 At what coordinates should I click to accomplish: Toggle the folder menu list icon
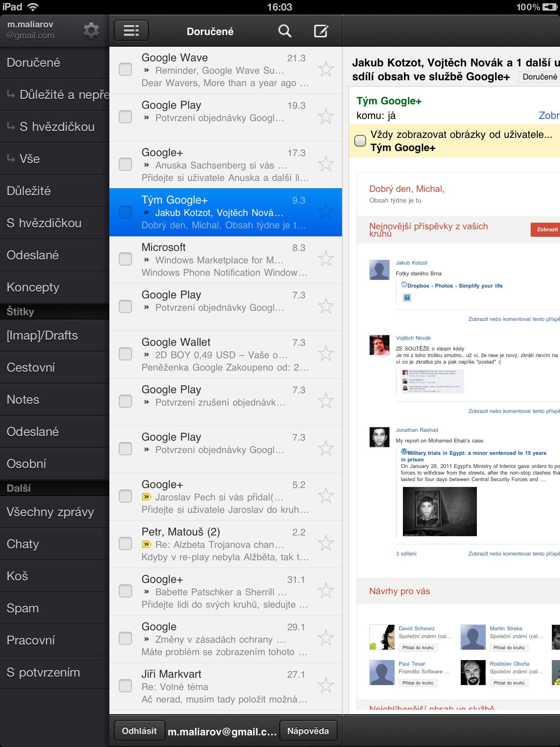click(131, 30)
